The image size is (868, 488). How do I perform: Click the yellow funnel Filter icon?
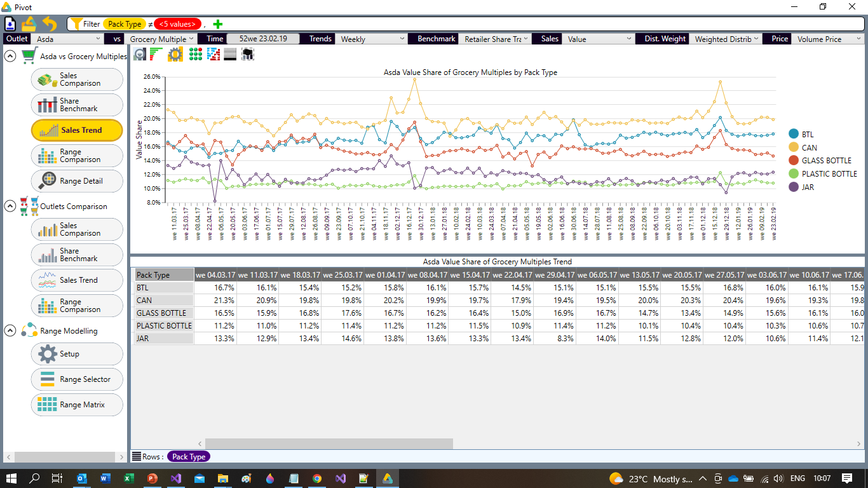pos(76,24)
